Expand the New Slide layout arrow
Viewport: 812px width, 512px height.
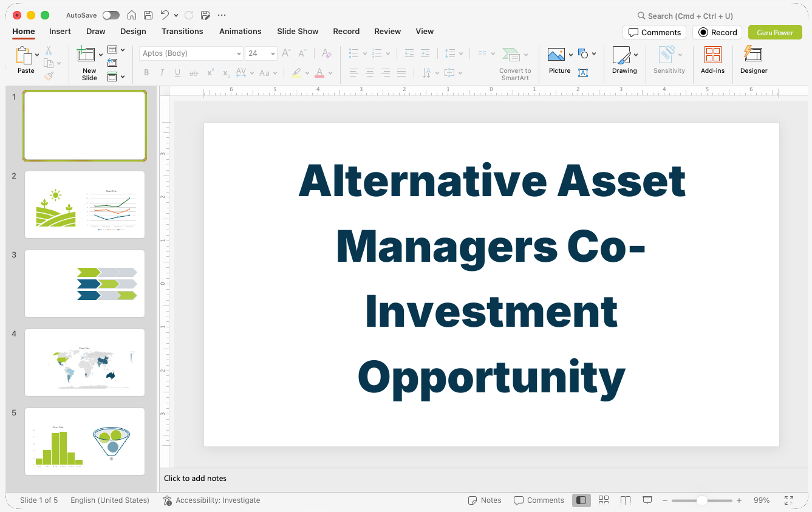(101, 55)
